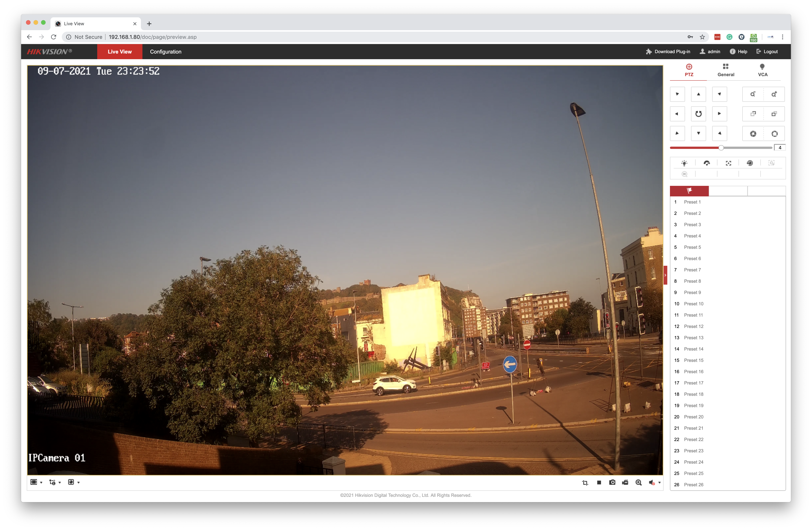
Task: Enable digital zoom with the magnifier icon
Action: [638, 482]
